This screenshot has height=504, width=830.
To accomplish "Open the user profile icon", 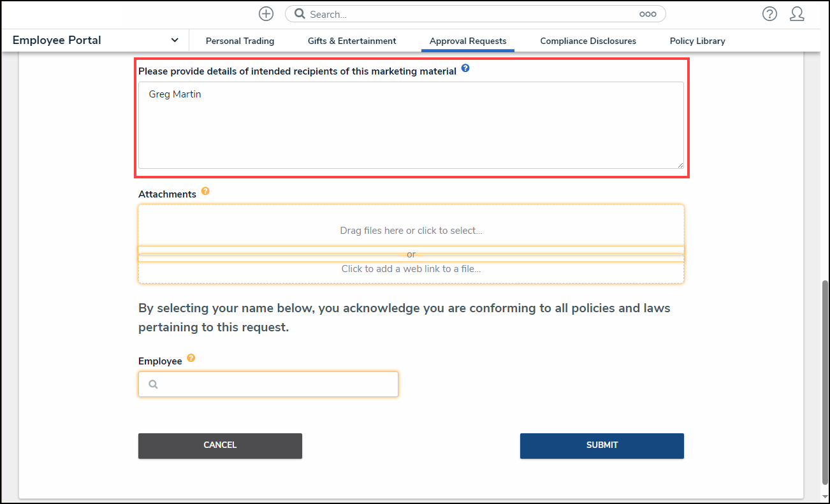I will pos(797,14).
